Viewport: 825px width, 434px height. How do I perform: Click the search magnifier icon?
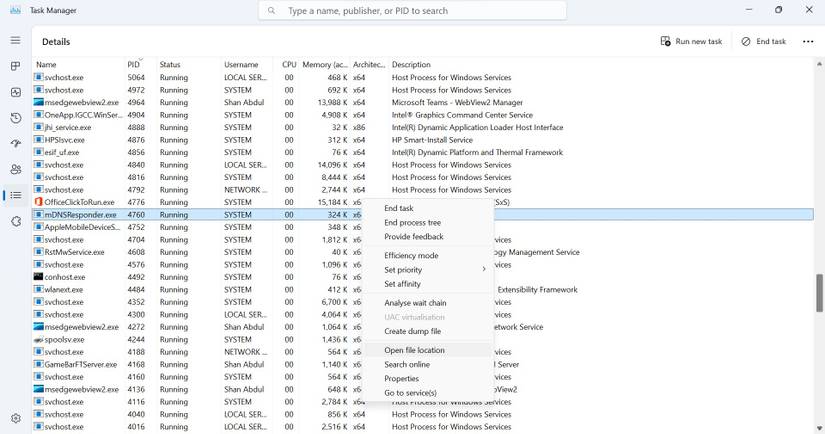coord(271,11)
